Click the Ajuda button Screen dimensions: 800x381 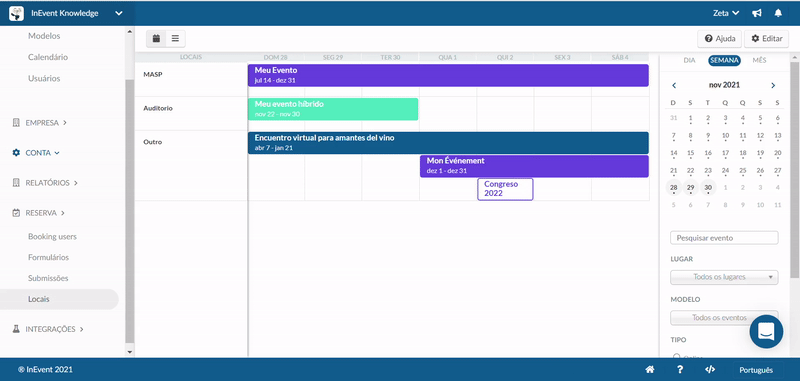(x=719, y=39)
